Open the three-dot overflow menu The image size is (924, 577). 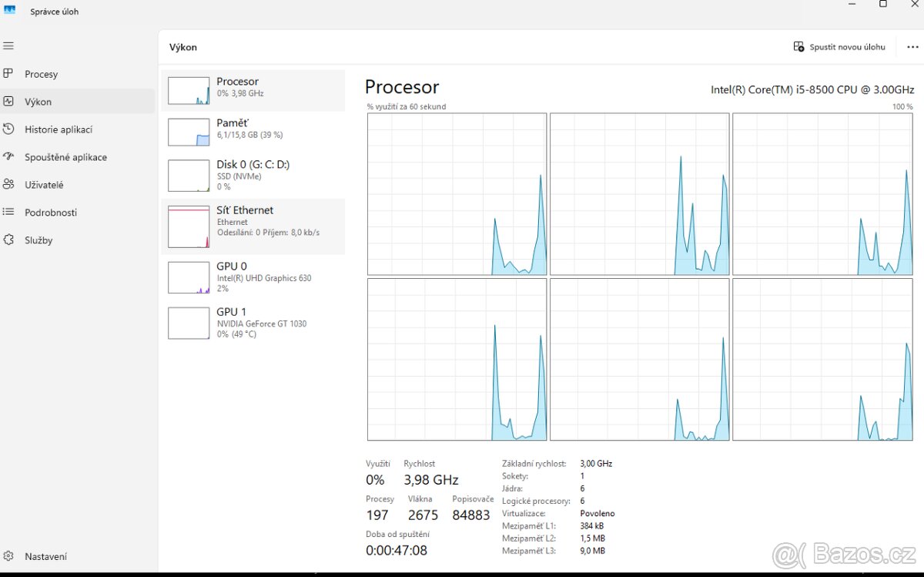tap(912, 47)
